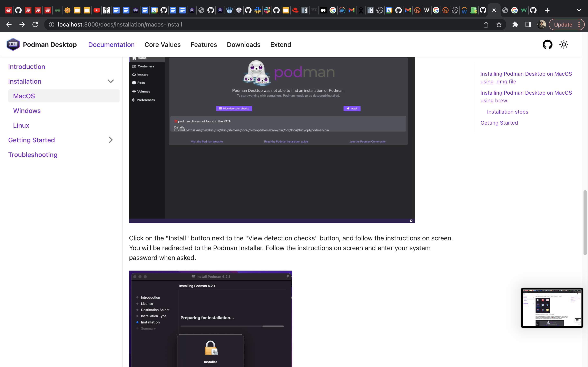
Task: Bookmark this page with star icon
Action: pyautogui.click(x=499, y=24)
